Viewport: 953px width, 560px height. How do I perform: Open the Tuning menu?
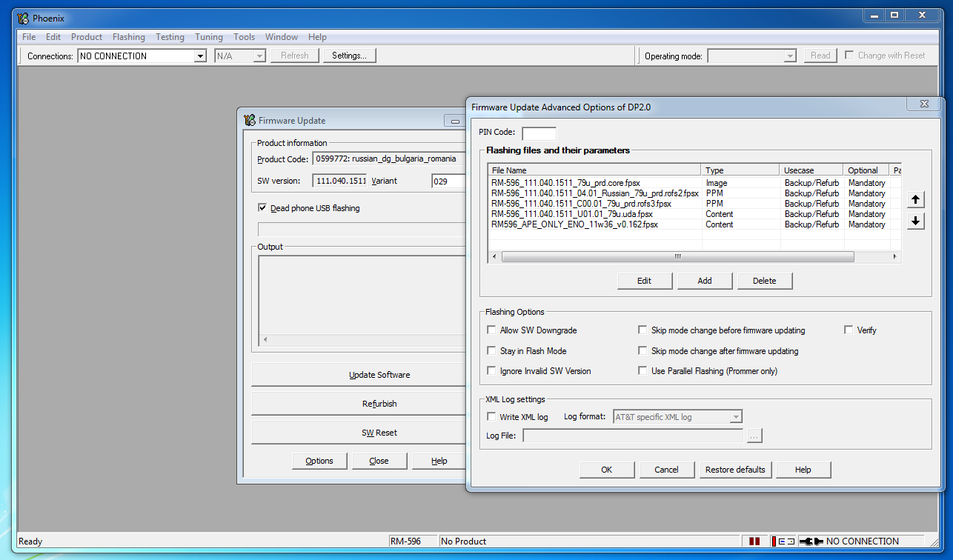(209, 37)
